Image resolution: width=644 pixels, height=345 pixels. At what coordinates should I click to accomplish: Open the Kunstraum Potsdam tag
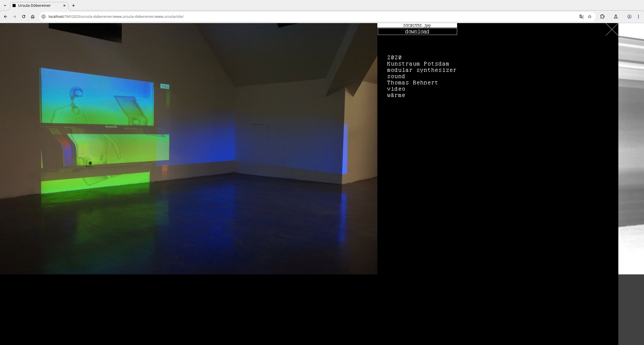tap(418, 64)
